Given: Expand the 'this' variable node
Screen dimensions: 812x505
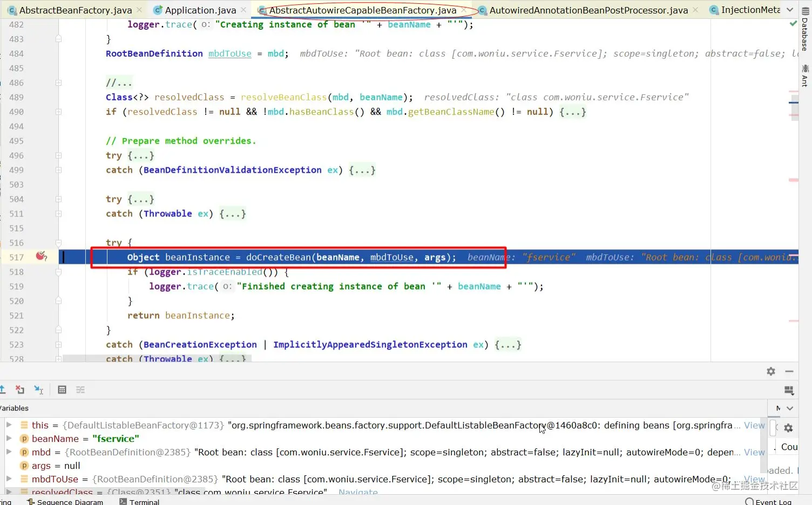Looking at the screenshot, I should tap(9, 425).
